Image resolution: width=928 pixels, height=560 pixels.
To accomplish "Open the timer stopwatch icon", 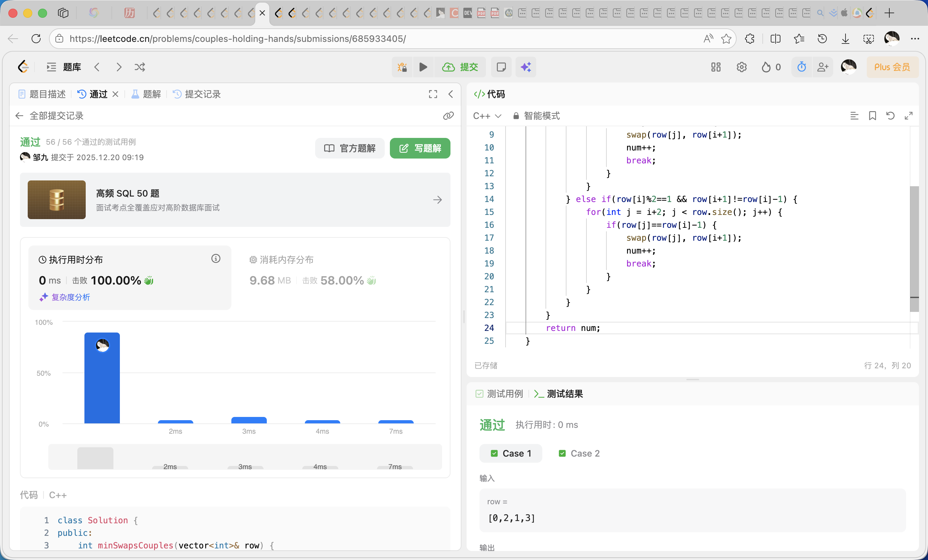I will point(801,67).
